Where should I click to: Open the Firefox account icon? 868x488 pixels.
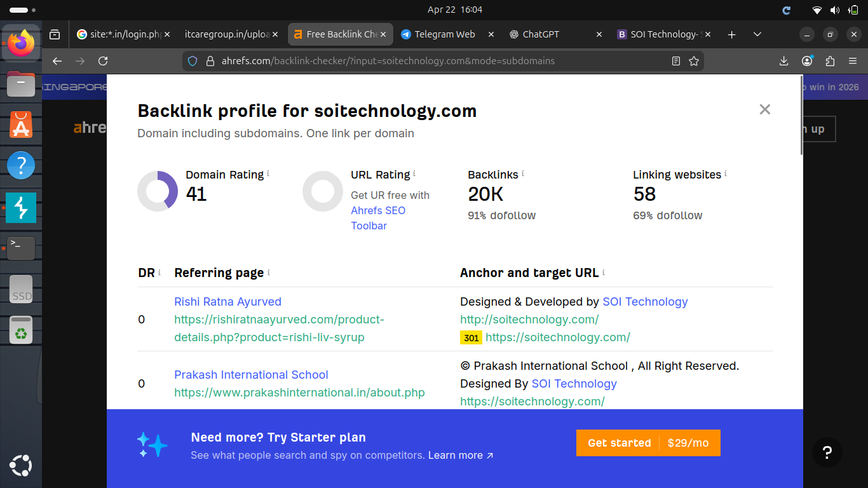point(807,61)
